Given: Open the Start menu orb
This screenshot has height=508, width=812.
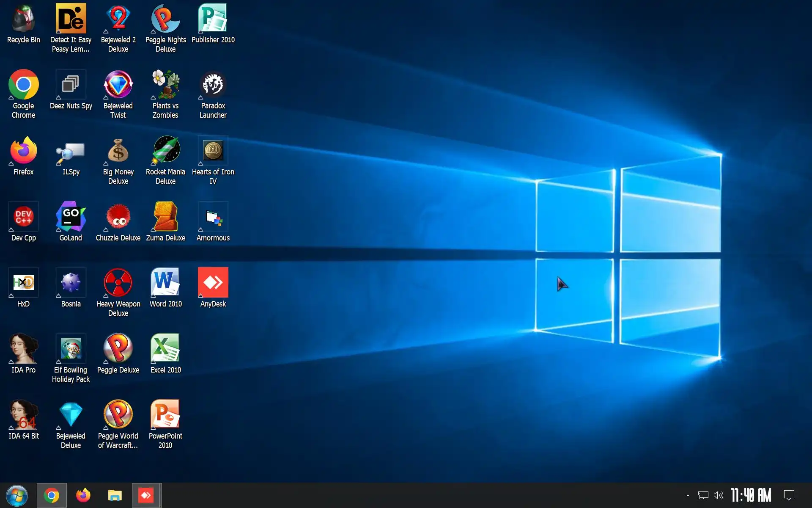Looking at the screenshot, I should tap(17, 495).
